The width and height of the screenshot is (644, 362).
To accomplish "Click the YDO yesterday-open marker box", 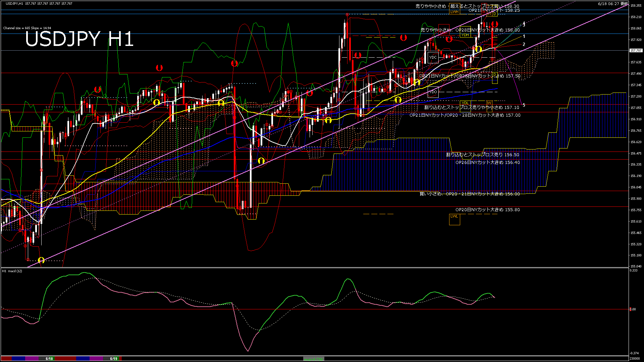I will point(433,92).
